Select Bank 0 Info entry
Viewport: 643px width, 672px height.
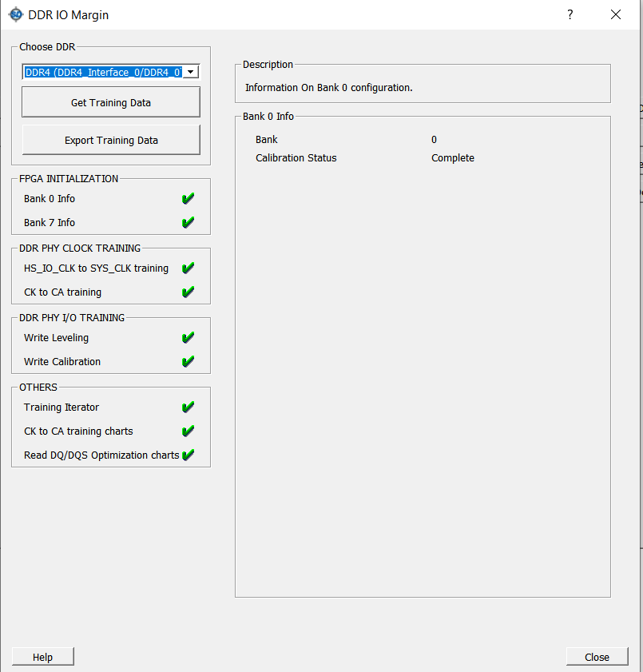50,199
